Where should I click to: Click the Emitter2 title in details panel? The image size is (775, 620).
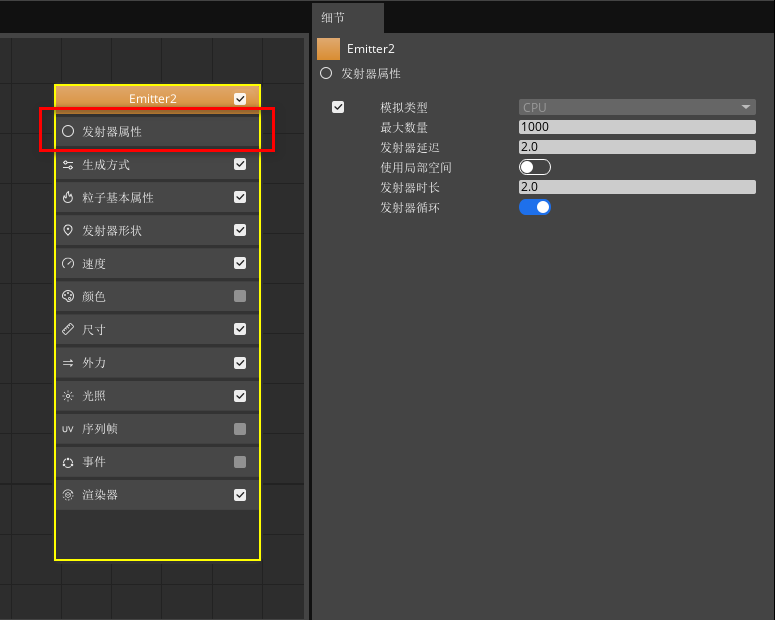pyautogui.click(x=371, y=49)
